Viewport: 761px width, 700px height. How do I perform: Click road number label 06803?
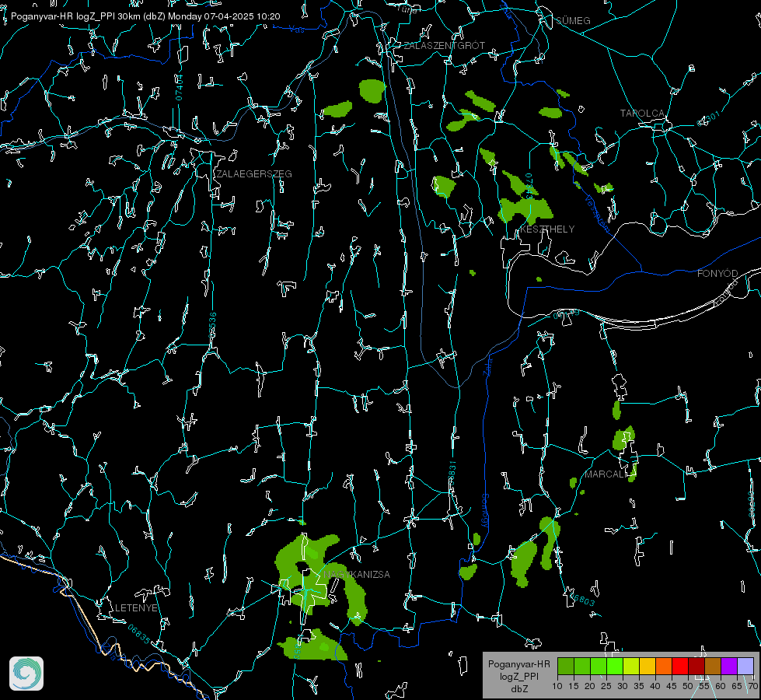tap(581, 598)
